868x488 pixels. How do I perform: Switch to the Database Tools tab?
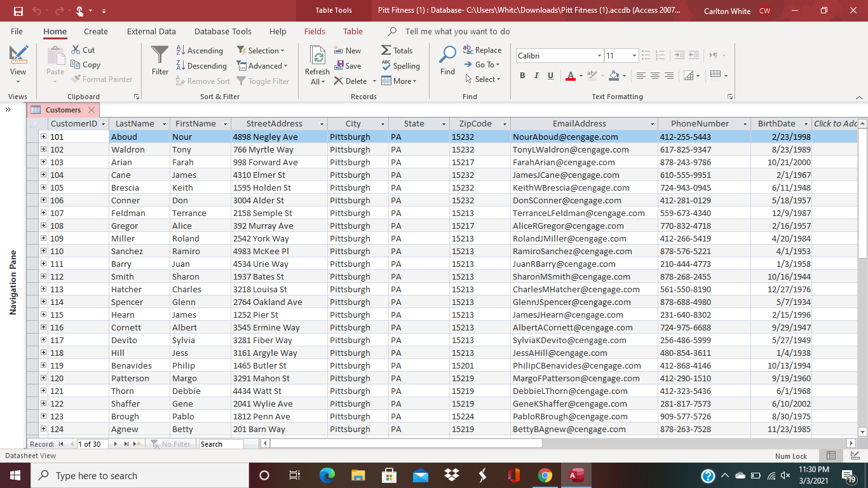[x=223, y=31]
